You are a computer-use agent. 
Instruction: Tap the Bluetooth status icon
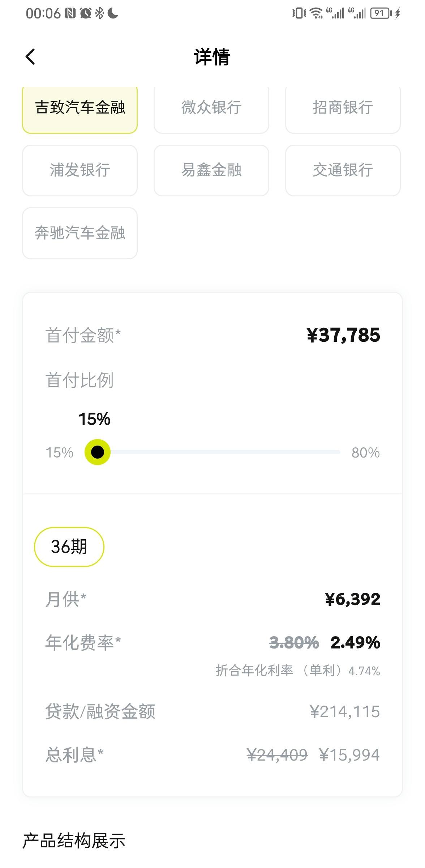(x=99, y=13)
